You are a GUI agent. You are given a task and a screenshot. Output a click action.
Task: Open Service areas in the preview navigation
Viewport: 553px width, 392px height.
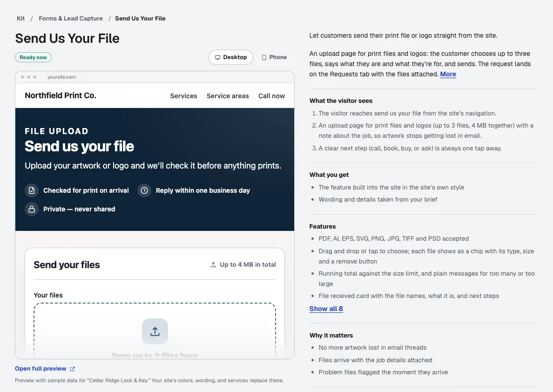click(x=228, y=96)
